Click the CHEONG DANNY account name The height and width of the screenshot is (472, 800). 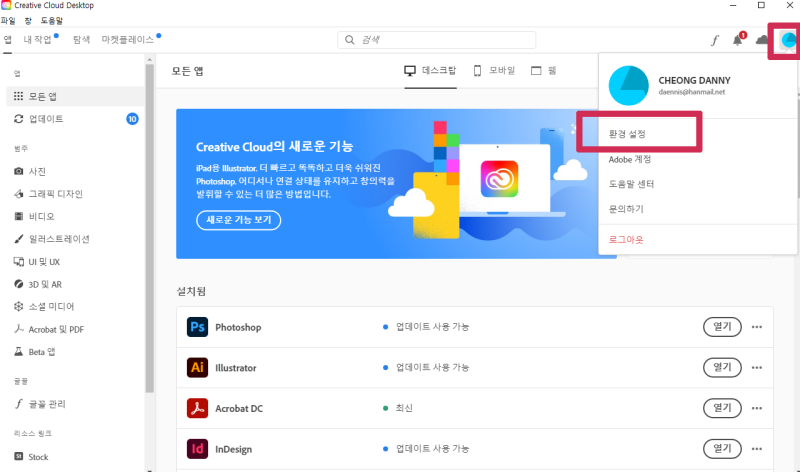click(x=694, y=81)
